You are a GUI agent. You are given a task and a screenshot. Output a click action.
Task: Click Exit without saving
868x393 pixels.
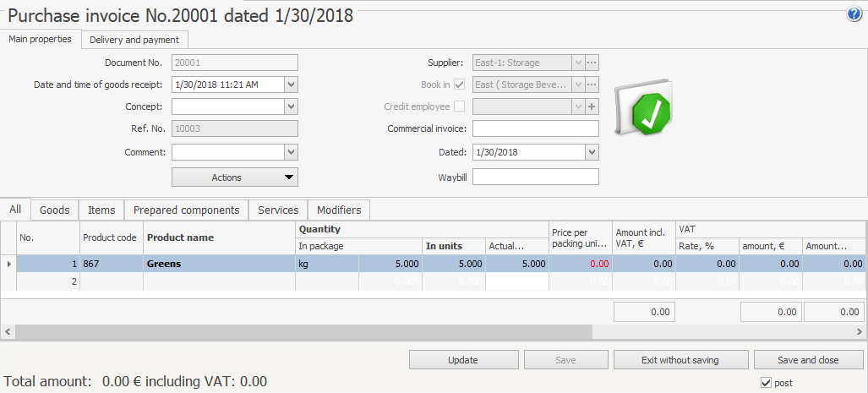(x=680, y=360)
